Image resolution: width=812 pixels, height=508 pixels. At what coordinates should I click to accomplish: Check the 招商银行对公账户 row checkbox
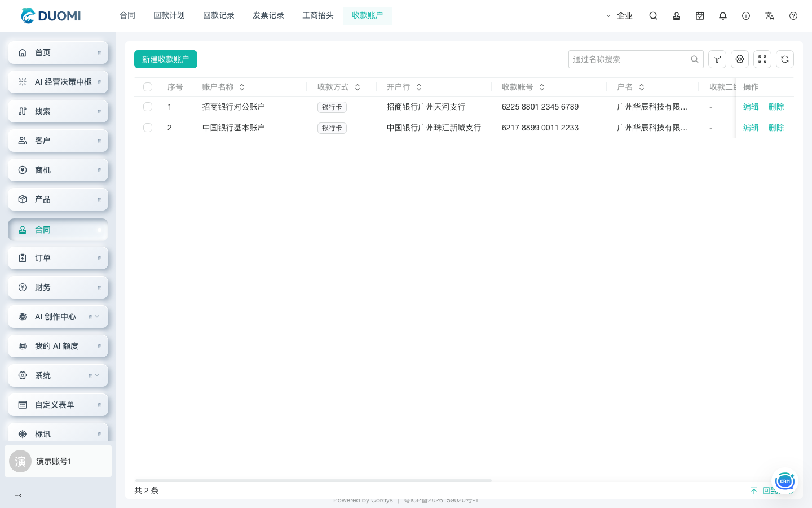coord(148,107)
